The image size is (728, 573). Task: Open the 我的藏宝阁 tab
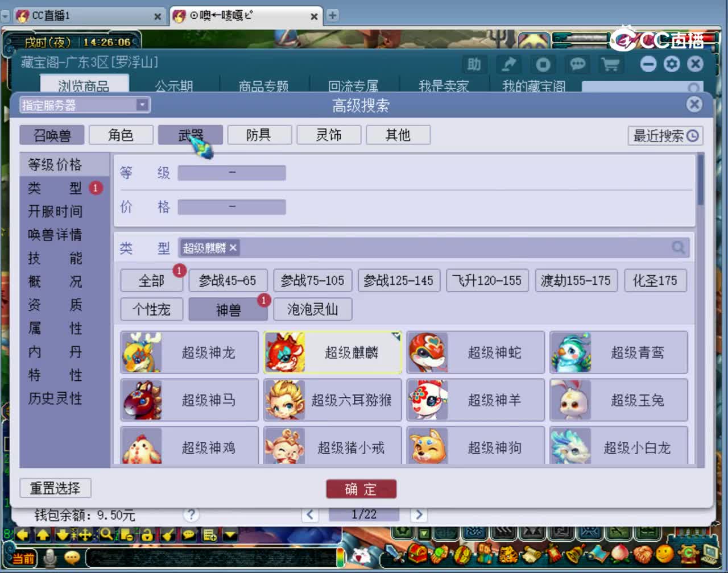534,86
